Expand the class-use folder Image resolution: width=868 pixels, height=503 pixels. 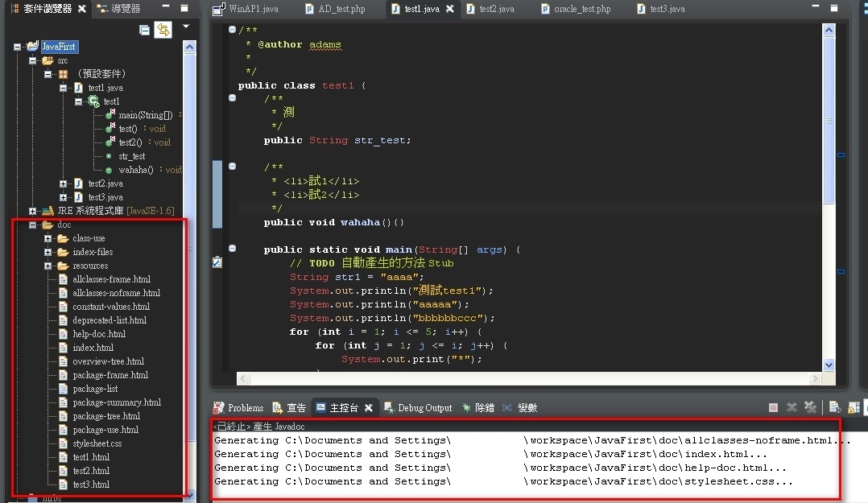(48, 238)
